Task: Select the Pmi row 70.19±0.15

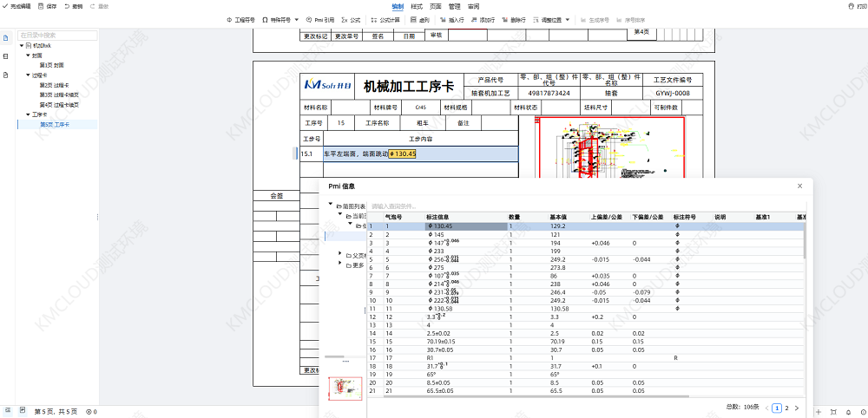Action: tap(586, 342)
